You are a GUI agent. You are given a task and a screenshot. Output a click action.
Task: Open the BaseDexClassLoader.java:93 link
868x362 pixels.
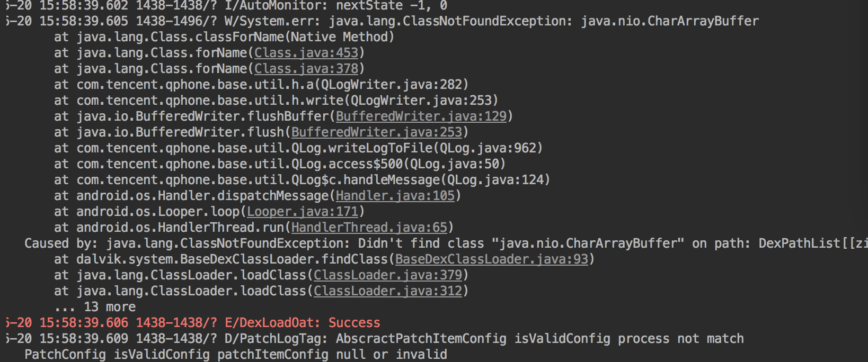click(x=491, y=259)
